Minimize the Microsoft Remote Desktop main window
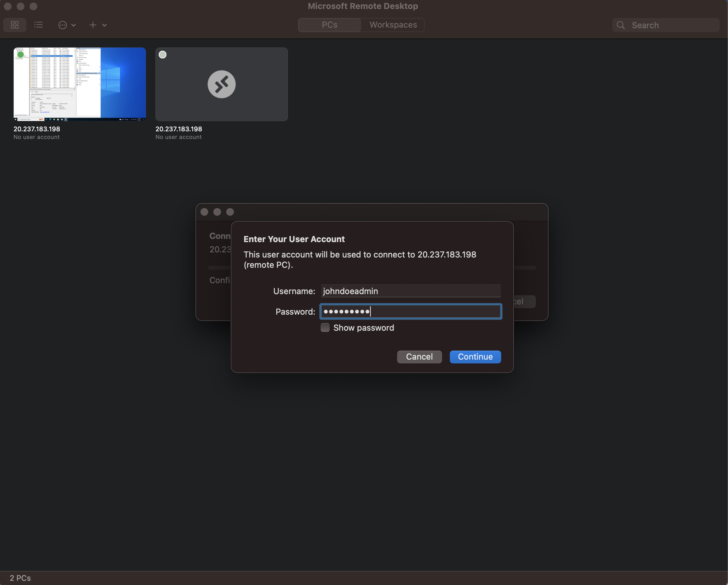 (21, 6)
